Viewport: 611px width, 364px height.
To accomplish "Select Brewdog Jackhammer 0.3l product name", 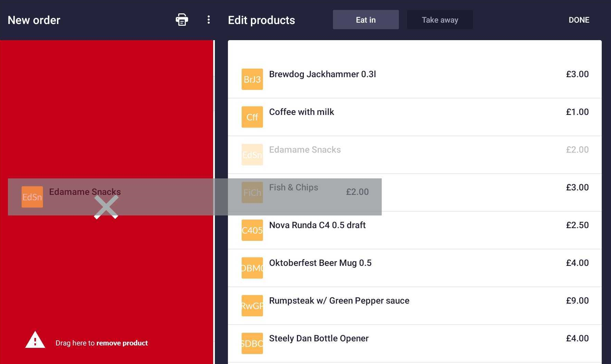I will click(322, 74).
